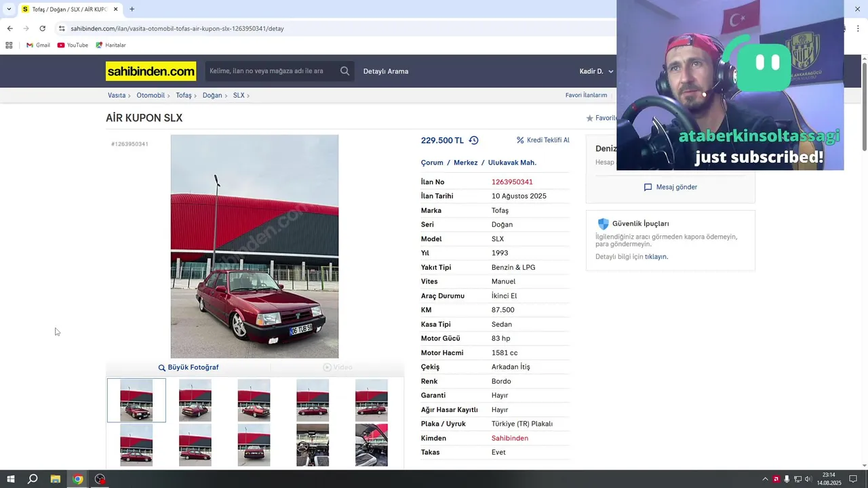The image size is (868, 488).
Task: Click the percent icon beside Kredi Teklifi Al
Action: (520, 140)
